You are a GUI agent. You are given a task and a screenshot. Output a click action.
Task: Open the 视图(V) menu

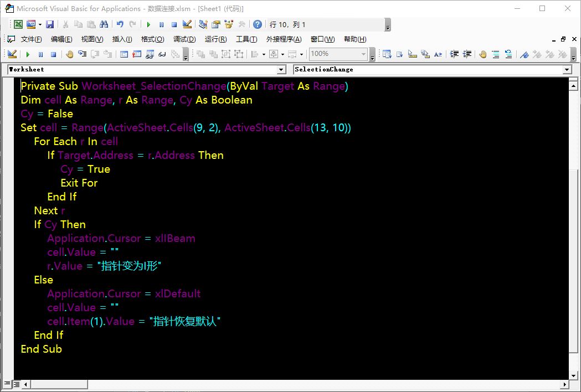(92, 39)
